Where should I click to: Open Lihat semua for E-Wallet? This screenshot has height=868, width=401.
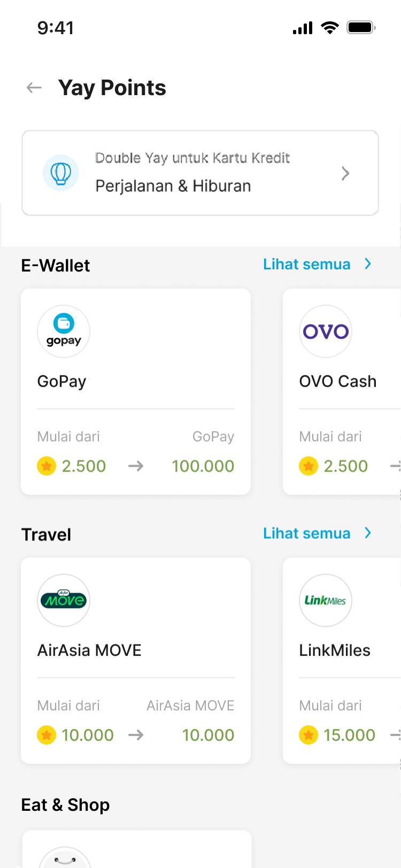(x=307, y=264)
